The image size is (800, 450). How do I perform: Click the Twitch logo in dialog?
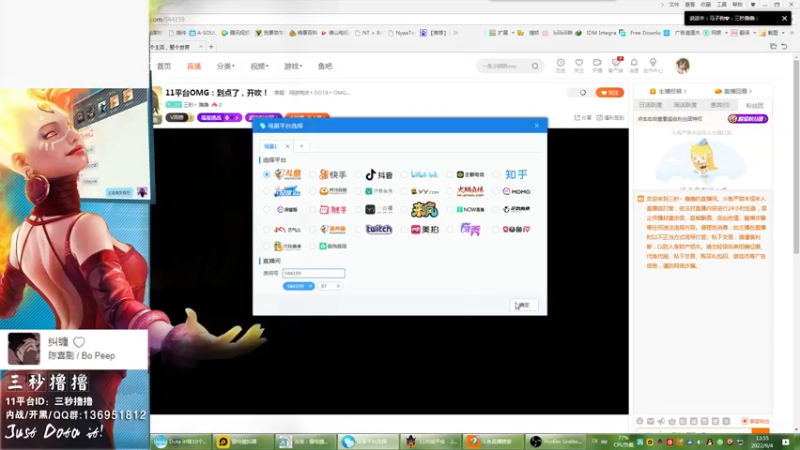379,230
